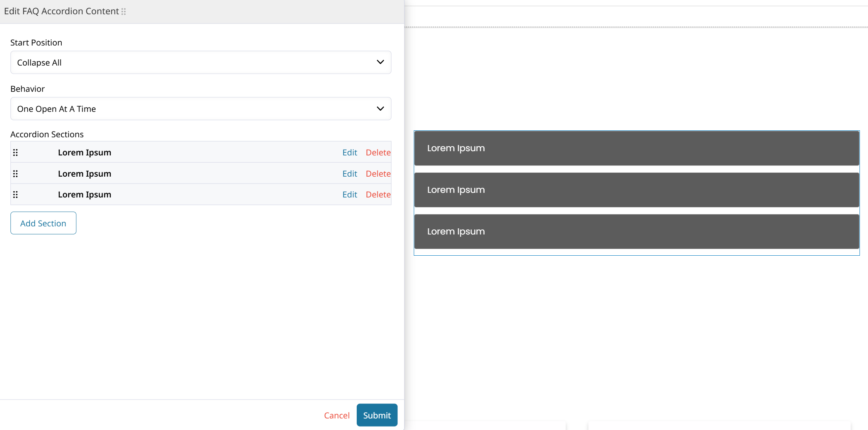The image size is (868, 430).
Task: Open the Behavior dropdown
Action: coord(201,109)
